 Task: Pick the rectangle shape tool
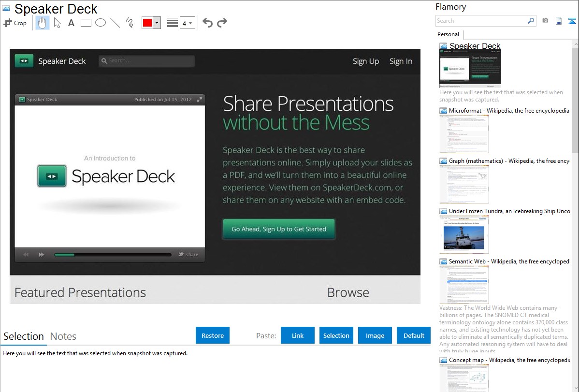[x=86, y=23]
